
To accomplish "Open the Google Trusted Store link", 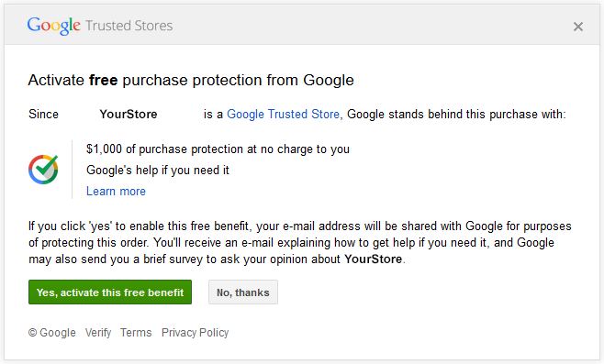I will click(283, 115).
